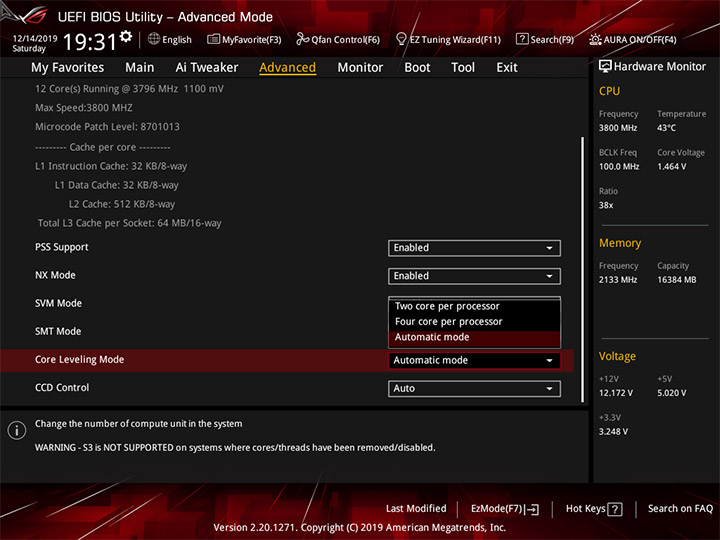The image size is (720, 540).
Task: Open Hot Keys help
Action: 594,509
